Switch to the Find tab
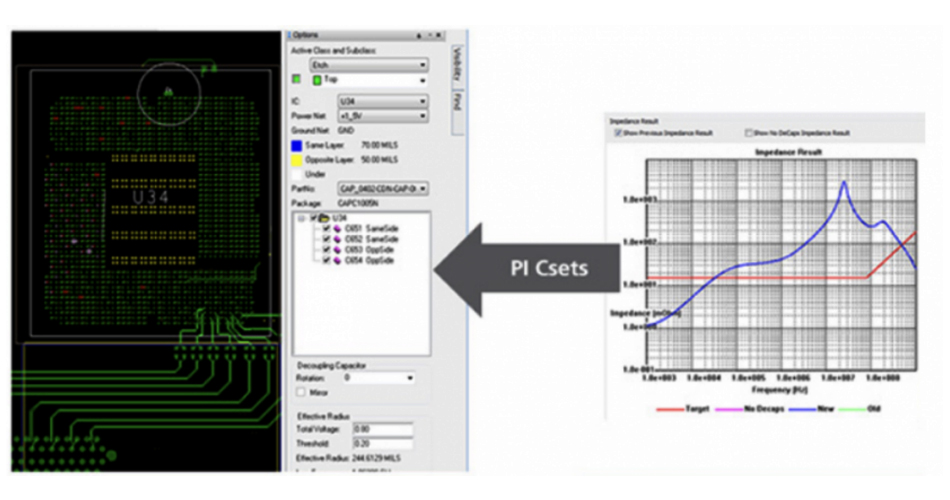 [x=456, y=101]
